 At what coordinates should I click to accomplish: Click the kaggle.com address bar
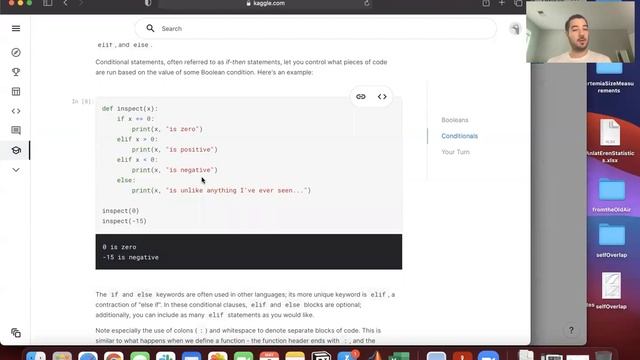point(265,3)
